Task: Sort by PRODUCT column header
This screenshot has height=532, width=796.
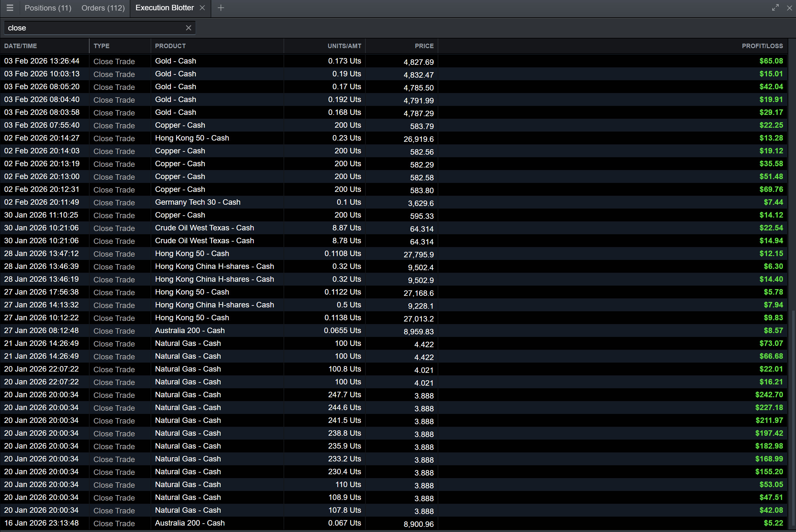Action: (x=170, y=46)
